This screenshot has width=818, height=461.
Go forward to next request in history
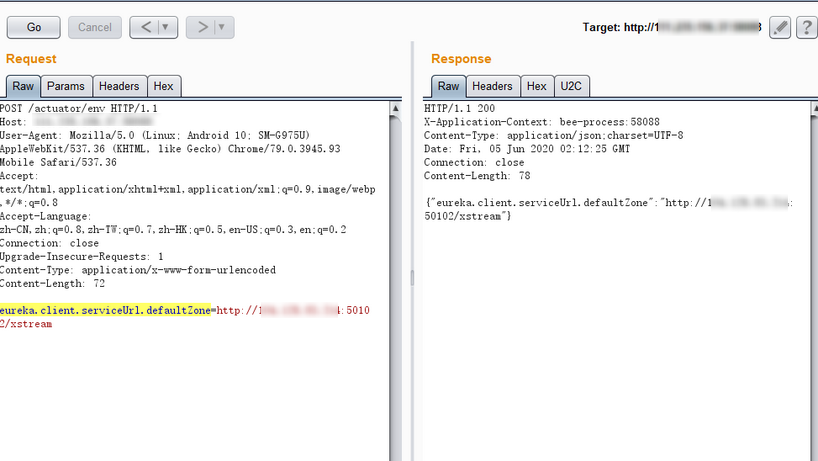(202, 27)
